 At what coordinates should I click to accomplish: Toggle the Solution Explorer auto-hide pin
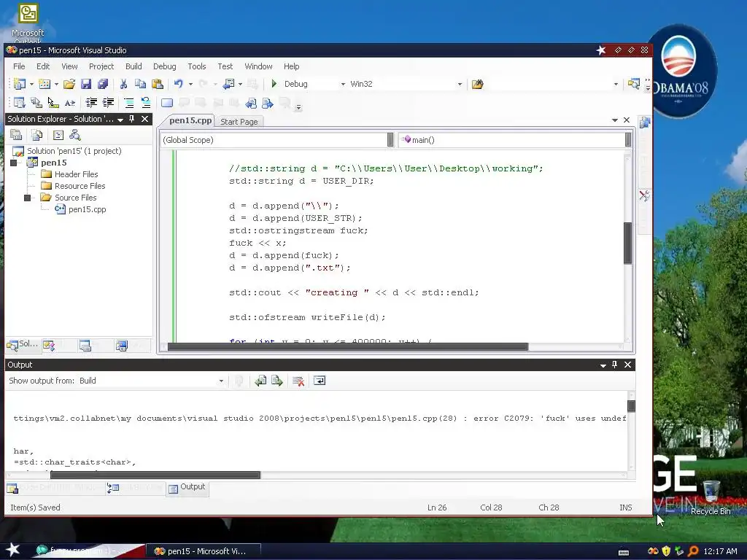coord(132,119)
